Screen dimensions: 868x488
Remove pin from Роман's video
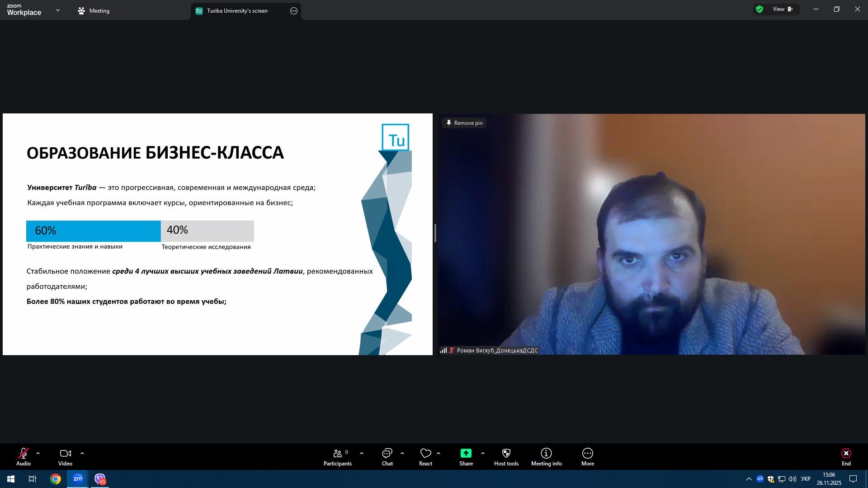coord(464,123)
